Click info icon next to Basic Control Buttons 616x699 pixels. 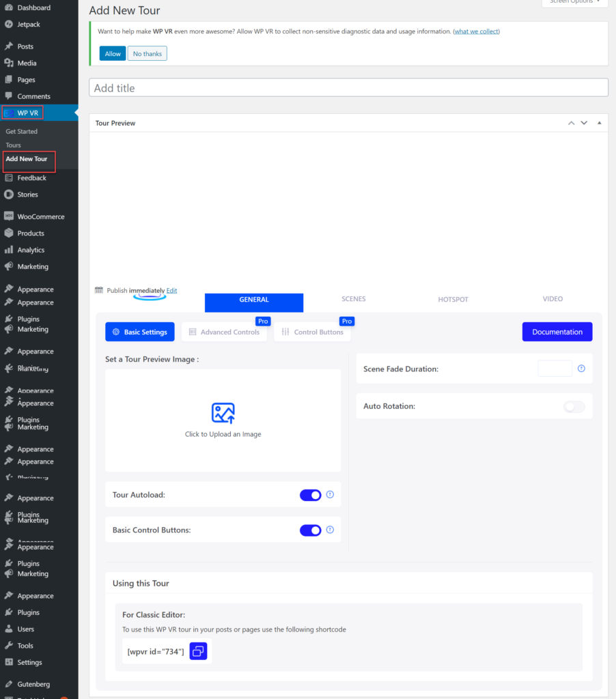(x=330, y=530)
